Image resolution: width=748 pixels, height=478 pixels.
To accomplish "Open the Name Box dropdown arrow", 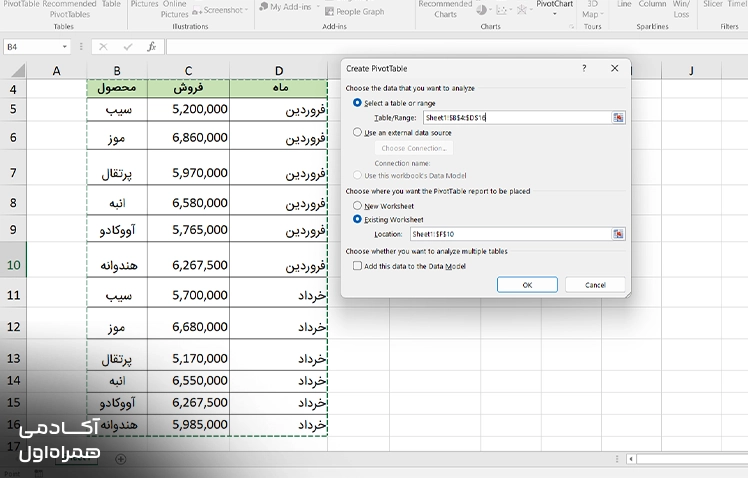I will [x=64, y=47].
